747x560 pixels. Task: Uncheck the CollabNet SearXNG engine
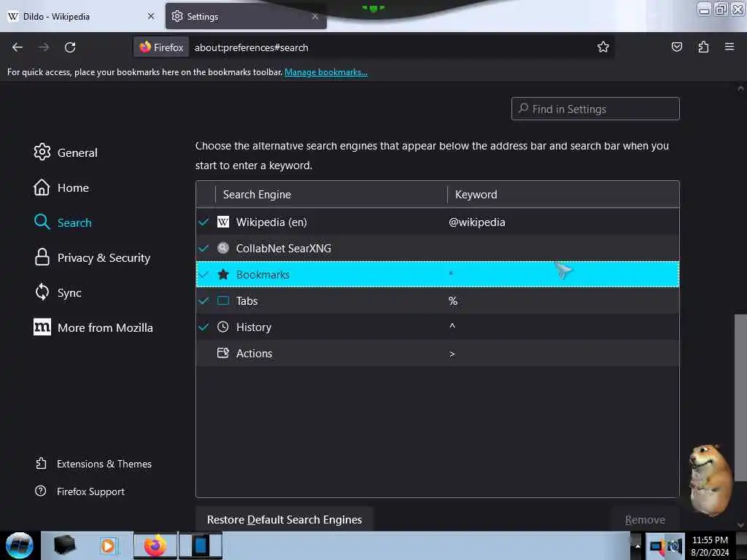coord(204,248)
